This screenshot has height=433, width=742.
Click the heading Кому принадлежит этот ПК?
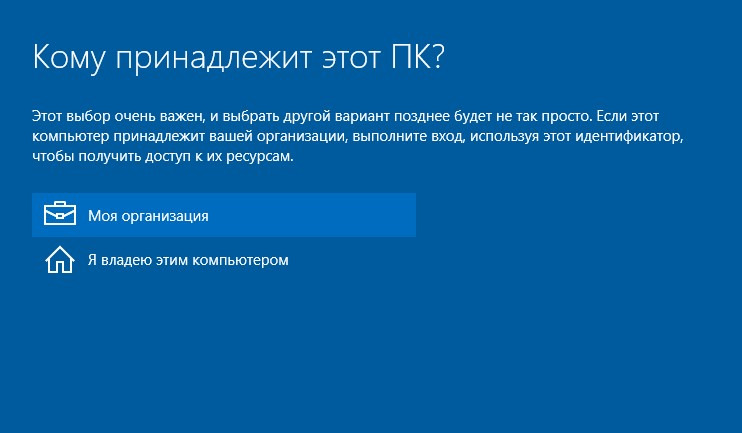coord(238,57)
